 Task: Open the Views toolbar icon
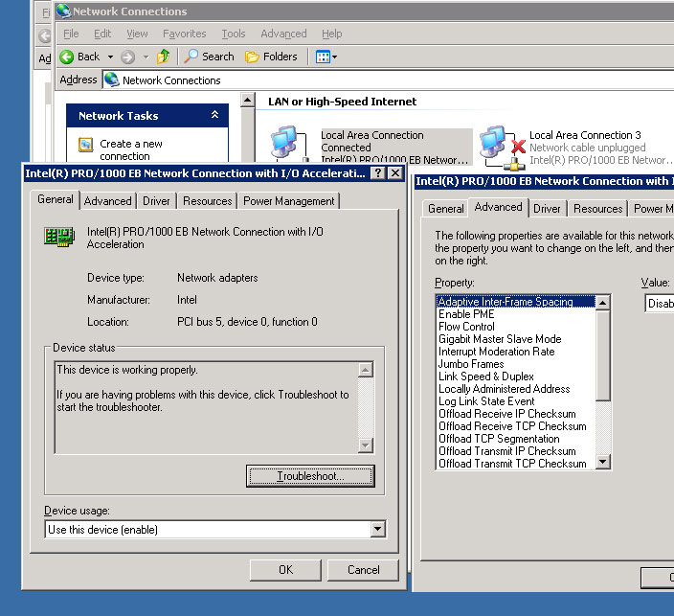tap(324, 57)
